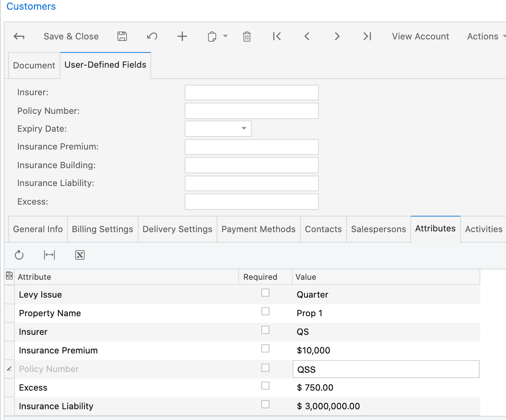
Task: Select the Attributes tab
Action: coord(435,229)
